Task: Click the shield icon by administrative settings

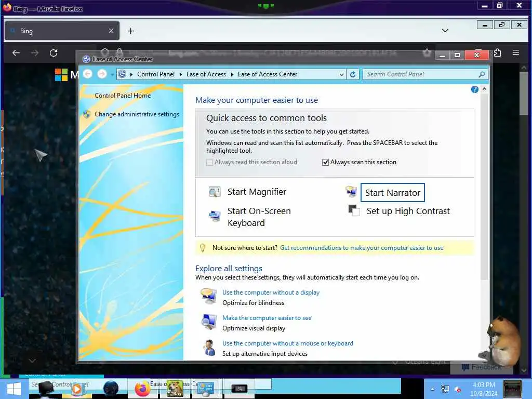Action: 87,114
